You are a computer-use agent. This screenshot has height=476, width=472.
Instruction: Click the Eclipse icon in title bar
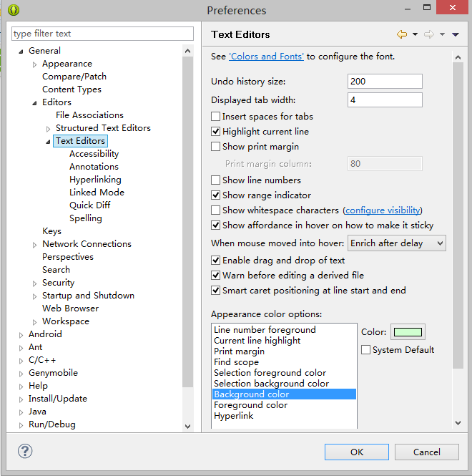point(14,10)
